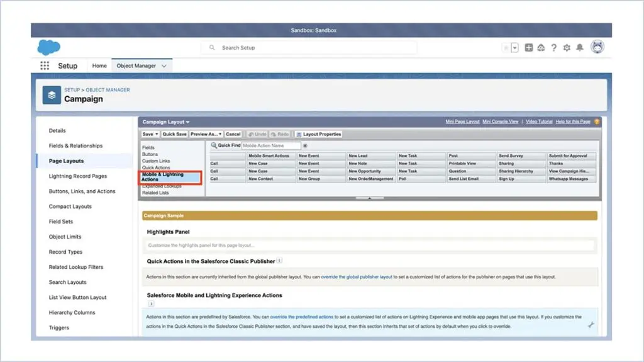
Task: Click the orange help icon in layout header
Action: click(596, 122)
